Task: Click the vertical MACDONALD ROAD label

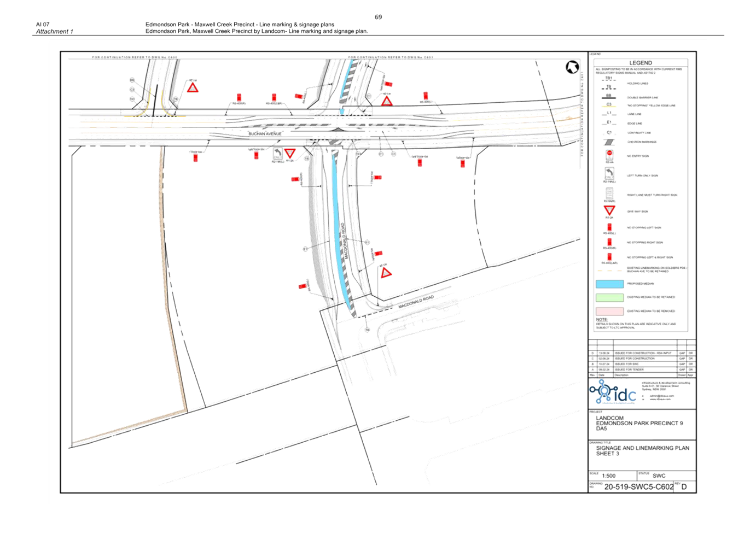Action: tap(345, 241)
